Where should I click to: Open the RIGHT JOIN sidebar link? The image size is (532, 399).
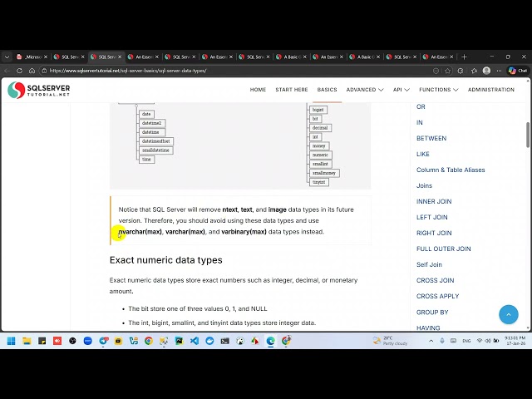click(x=434, y=233)
